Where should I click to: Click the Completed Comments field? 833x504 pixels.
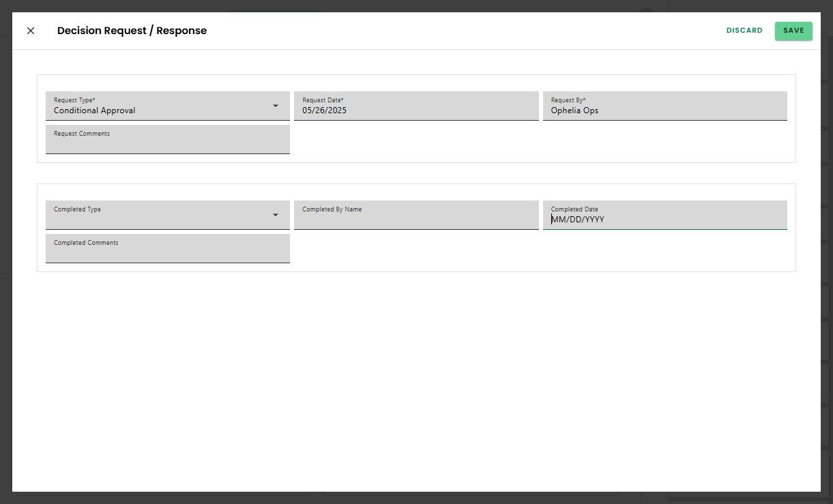pos(168,248)
